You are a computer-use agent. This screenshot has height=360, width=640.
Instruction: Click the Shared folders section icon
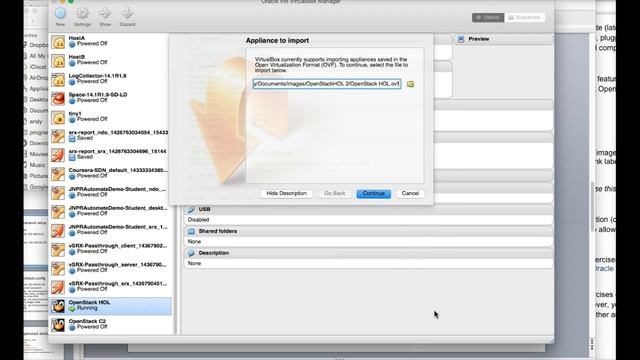click(191, 231)
